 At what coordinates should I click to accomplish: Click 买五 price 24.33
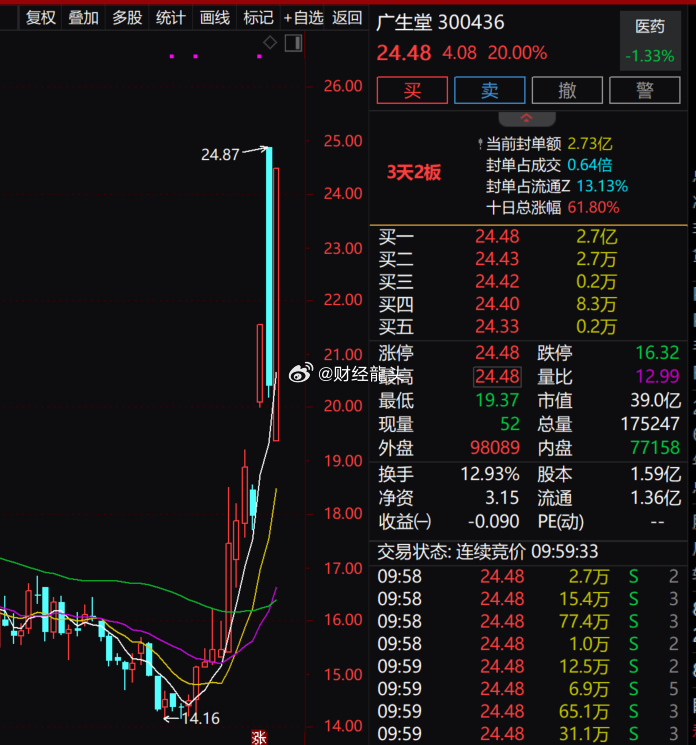pos(497,326)
